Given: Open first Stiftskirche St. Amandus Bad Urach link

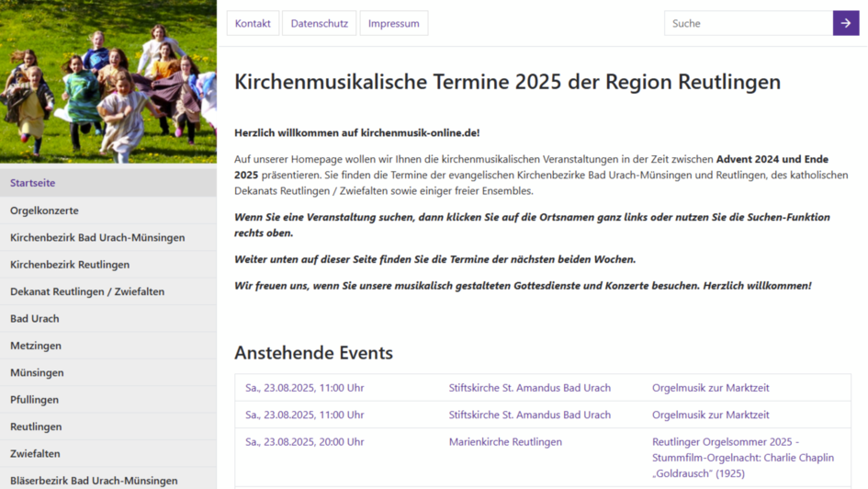Looking at the screenshot, I should (530, 388).
